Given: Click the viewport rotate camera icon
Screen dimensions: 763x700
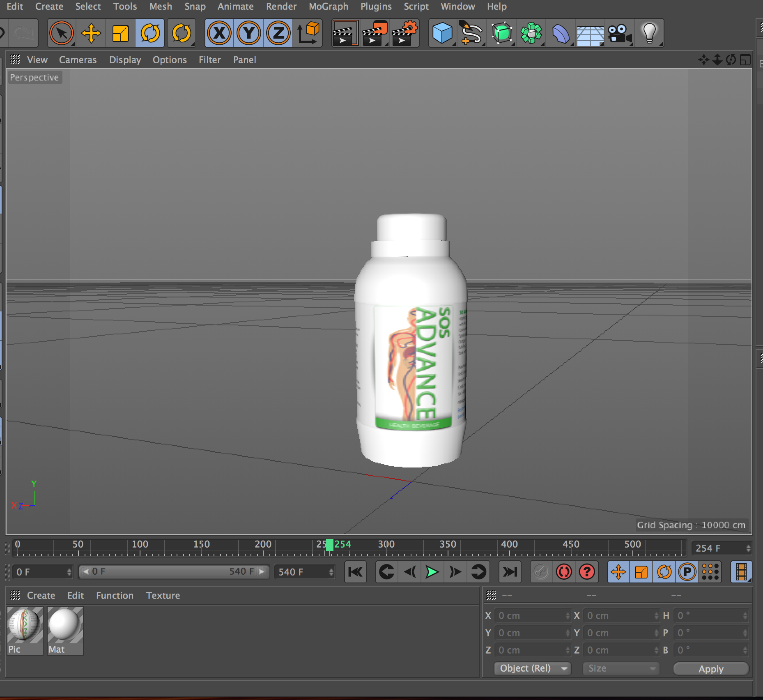Looking at the screenshot, I should click(x=731, y=60).
